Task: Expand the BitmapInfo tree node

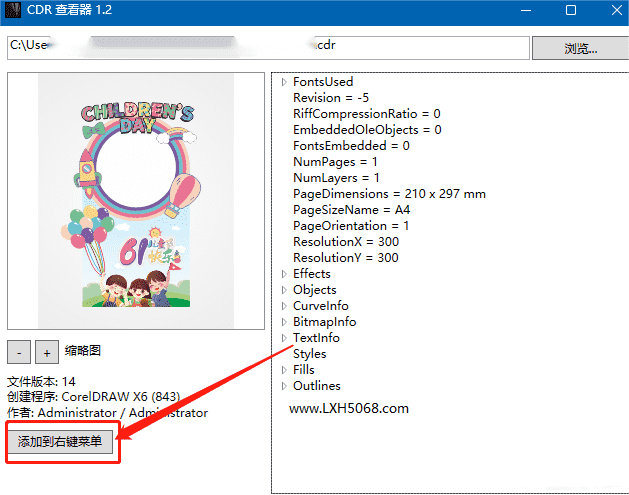Action: coord(284,322)
